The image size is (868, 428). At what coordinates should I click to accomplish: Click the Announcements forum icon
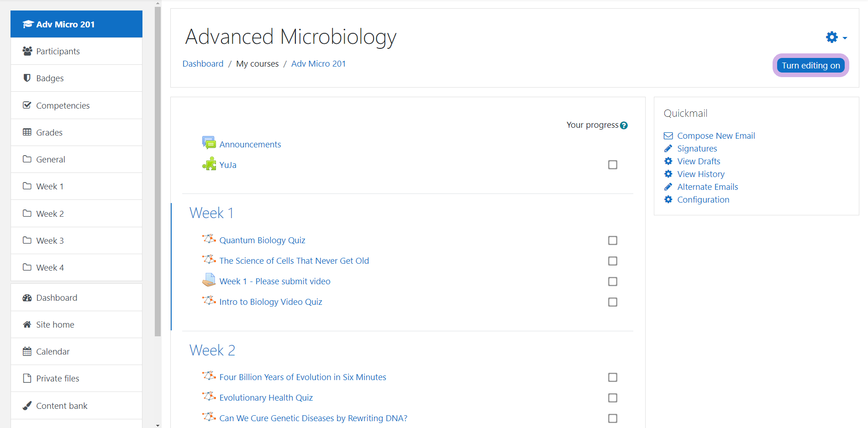(x=209, y=143)
